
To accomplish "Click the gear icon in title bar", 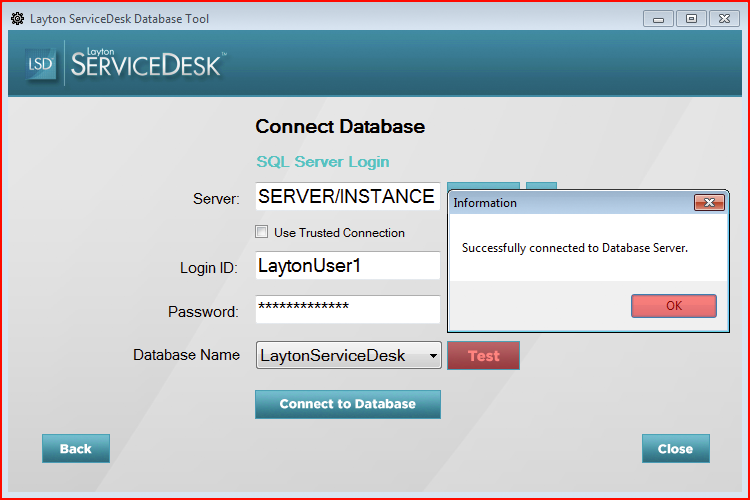I will 18,19.
